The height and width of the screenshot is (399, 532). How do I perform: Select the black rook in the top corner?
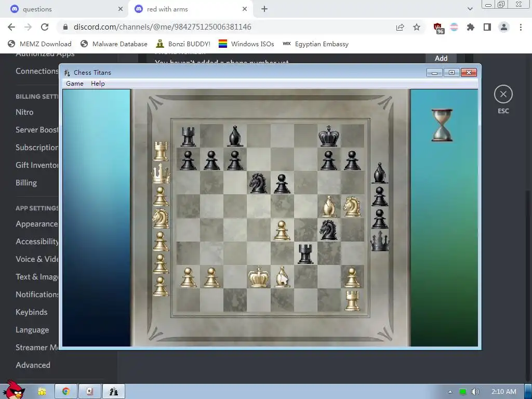click(188, 137)
